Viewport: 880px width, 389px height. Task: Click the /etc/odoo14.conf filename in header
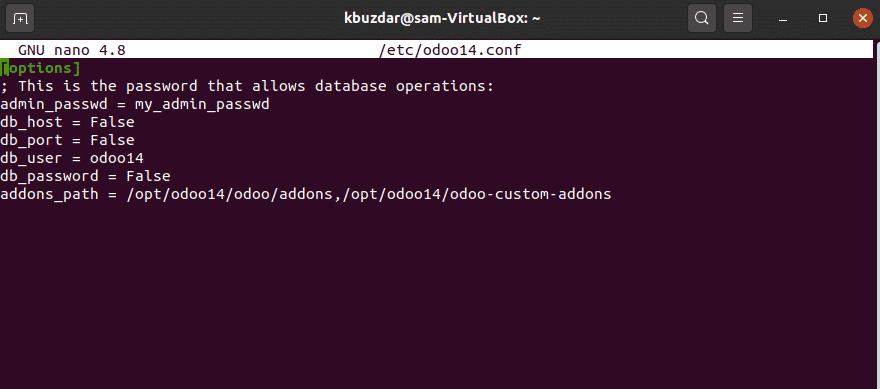[450, 51]
